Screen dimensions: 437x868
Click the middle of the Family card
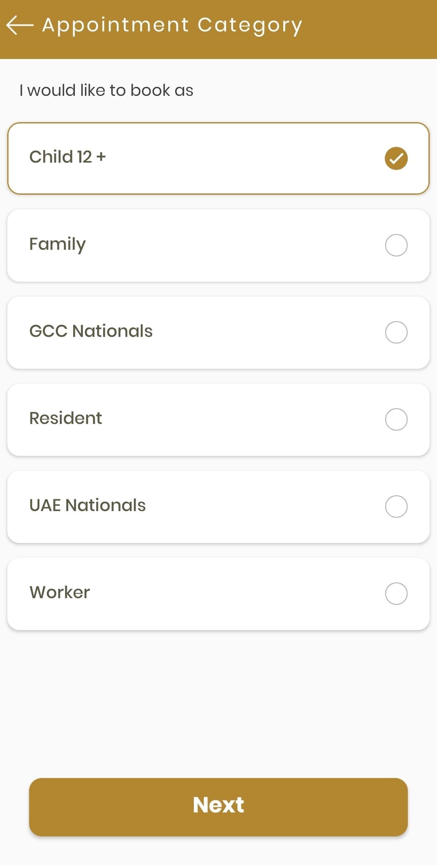219,245
